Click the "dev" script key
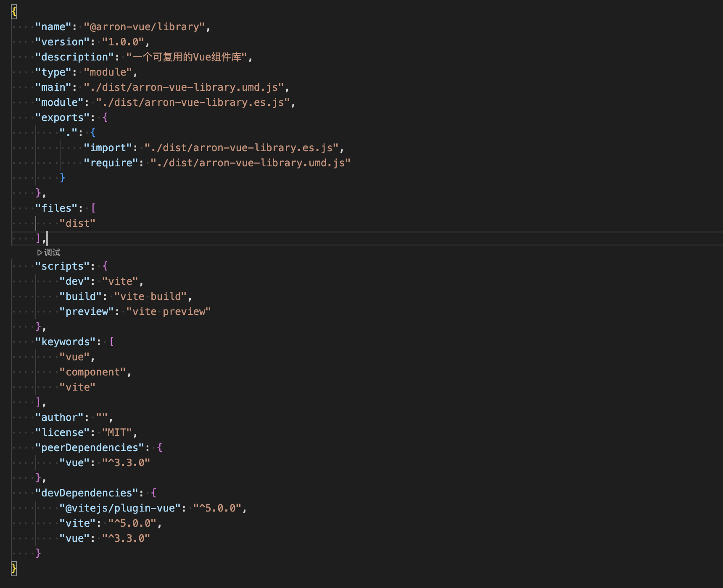723x588 pixels. [75, 281]
